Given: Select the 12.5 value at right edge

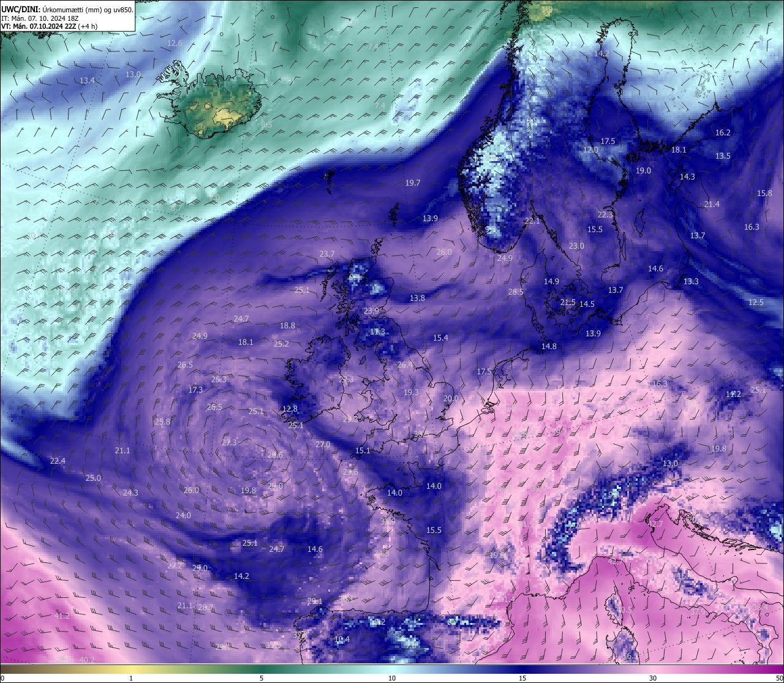Looking at the screenshot, I should click(x=756, y=303).
